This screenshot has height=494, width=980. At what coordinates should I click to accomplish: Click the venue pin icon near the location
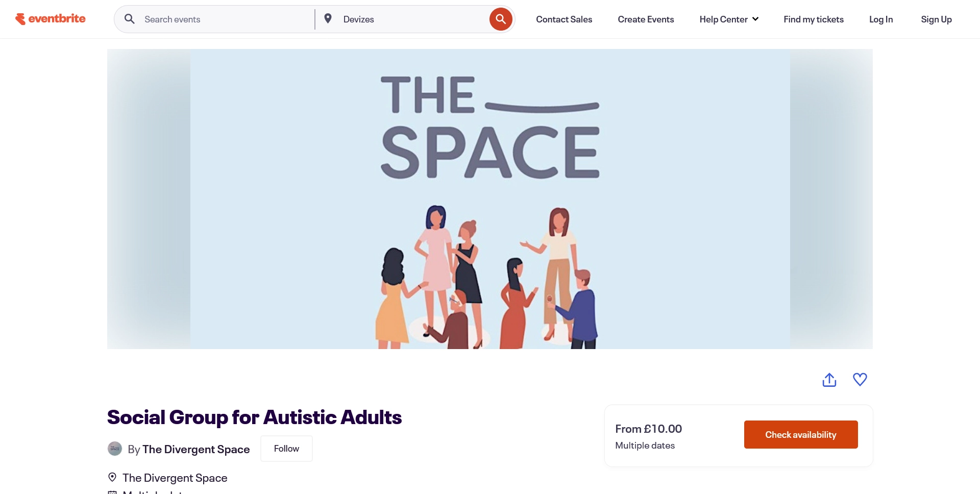[x=112, y=477]
